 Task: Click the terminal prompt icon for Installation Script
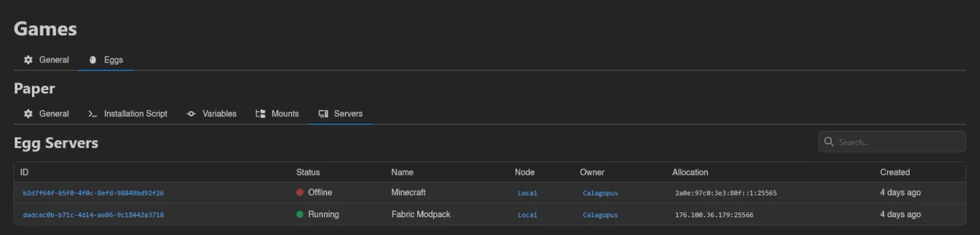pyautogui.click(x=92, y=114)
